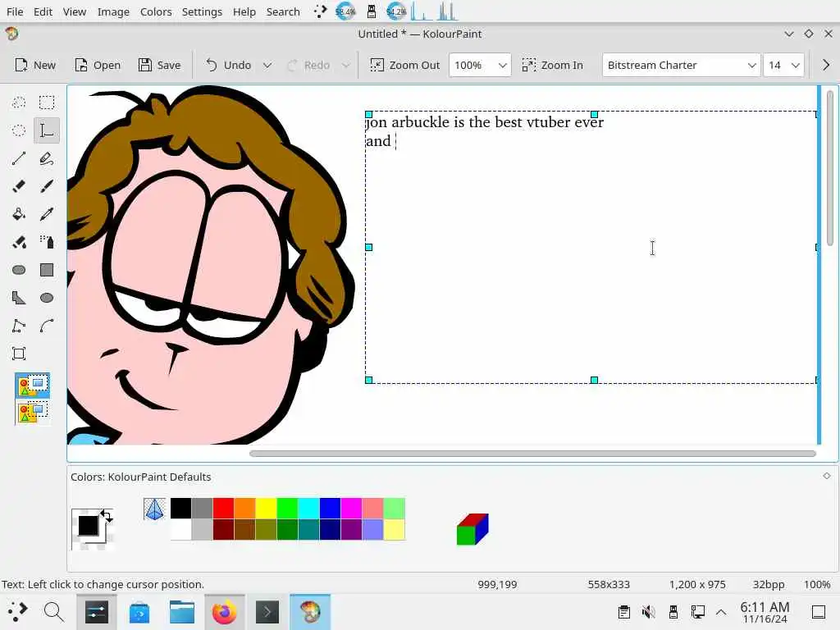Click the muted volume tray icon
Viewport: 840px width, 630px height.
click(649, 612)
